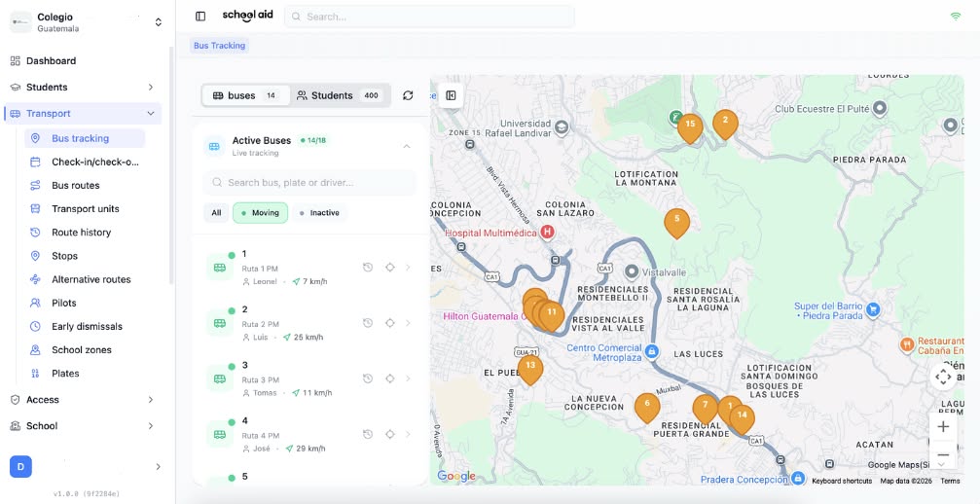Expand details chevron for bus 3
Screen dimensions: 980x504
coord(408,378)
